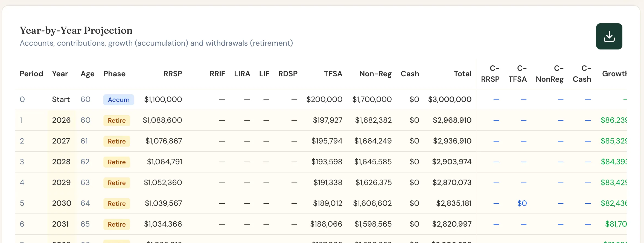Click the $2,968,910 total for 2026
The image size is (644, 243).
pyautogui.click(x=452, y=120)
